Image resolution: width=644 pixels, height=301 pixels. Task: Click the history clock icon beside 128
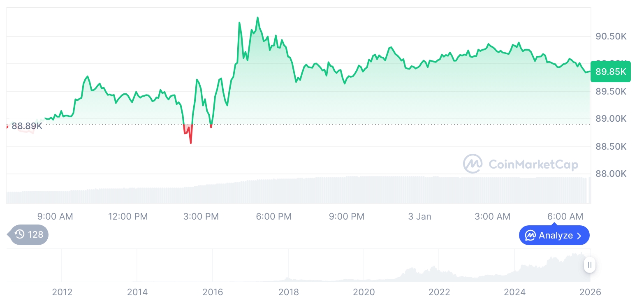(x=20, y=235)
